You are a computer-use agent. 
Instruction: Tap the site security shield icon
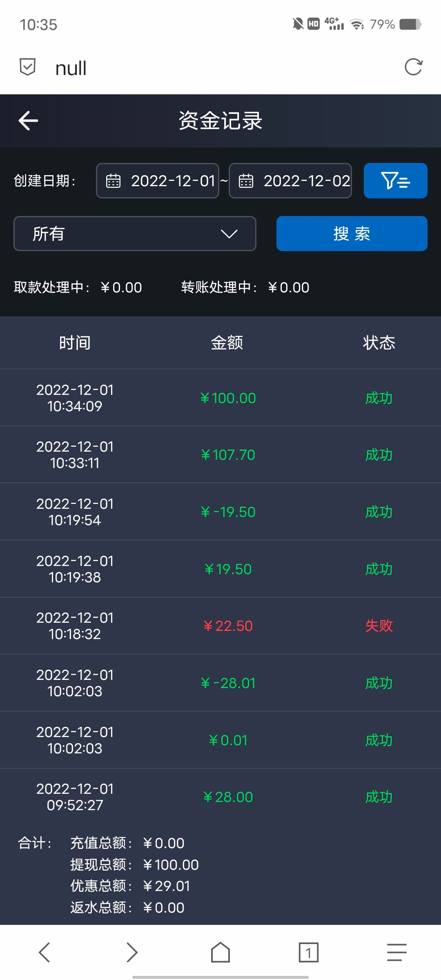coord(28,67)
